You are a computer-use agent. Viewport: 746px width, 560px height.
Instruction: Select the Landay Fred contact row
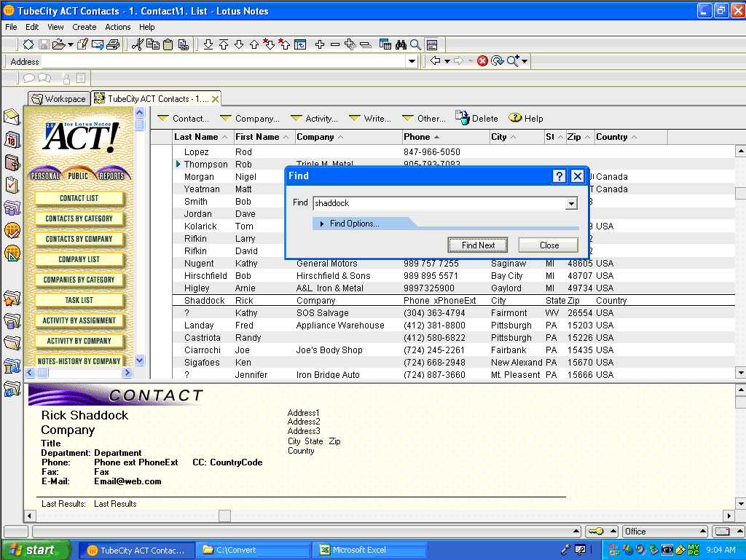click(x=453, y=326)
